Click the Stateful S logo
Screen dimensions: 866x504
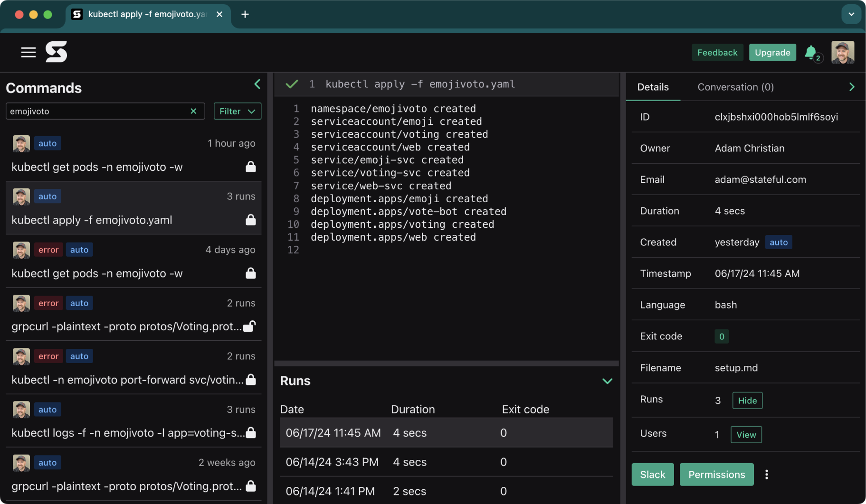click(x=56, y=52)
